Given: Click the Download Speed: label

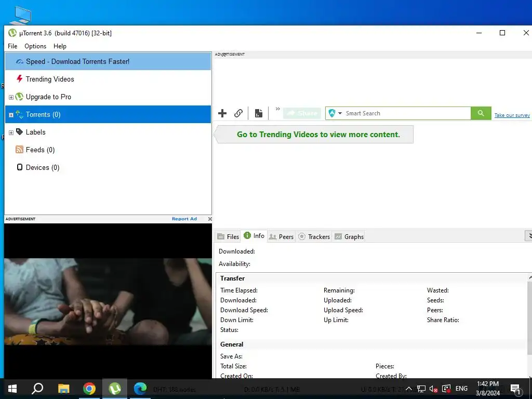Looking at the screenshot, I should (x=244, y=310).
